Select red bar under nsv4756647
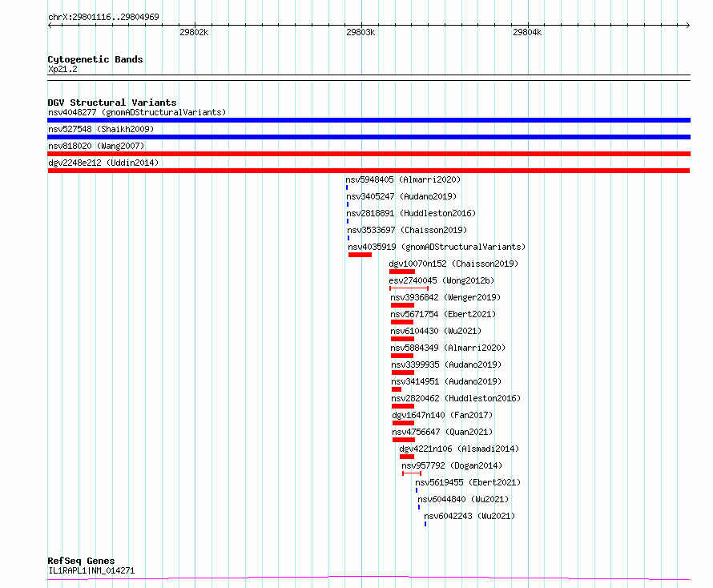The image size is (713, 588). [404, 440]
